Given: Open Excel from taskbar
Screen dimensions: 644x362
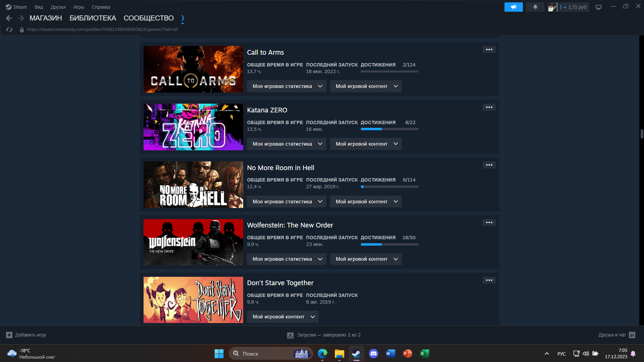Looking at the screenshot, I should click(425, 354).
